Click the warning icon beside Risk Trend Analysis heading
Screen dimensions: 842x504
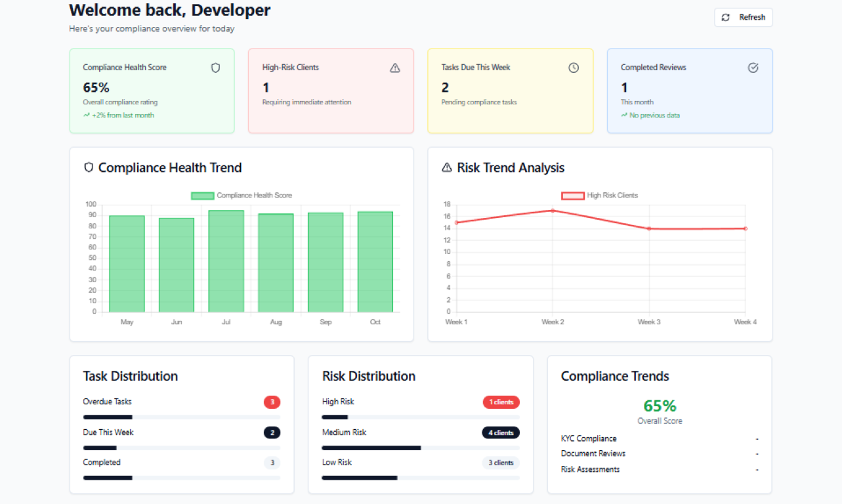coord(446,167)
